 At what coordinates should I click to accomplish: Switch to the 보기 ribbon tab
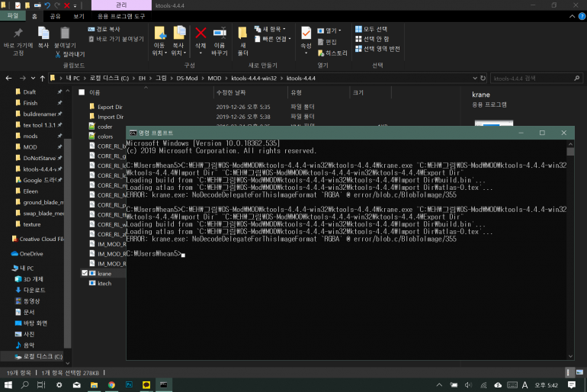79,15
